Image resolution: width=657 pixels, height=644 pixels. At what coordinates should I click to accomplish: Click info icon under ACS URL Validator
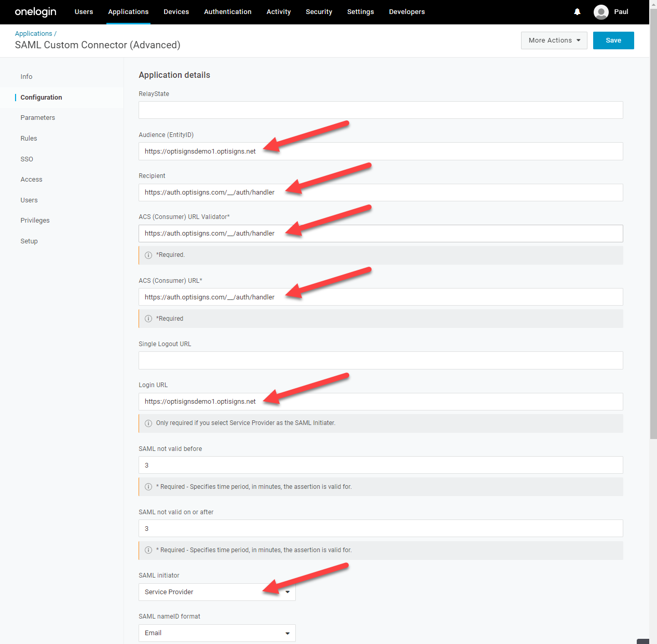click(x=148, y=255)
